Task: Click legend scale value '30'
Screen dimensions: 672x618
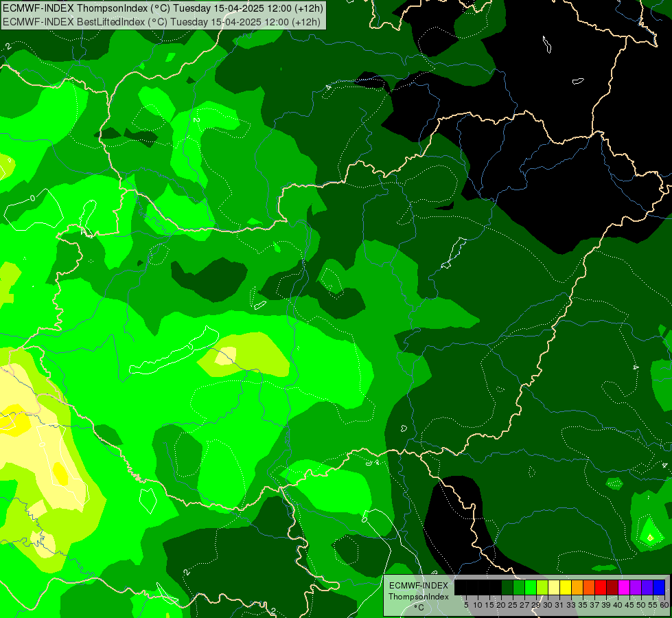Action: pos(548,605)
